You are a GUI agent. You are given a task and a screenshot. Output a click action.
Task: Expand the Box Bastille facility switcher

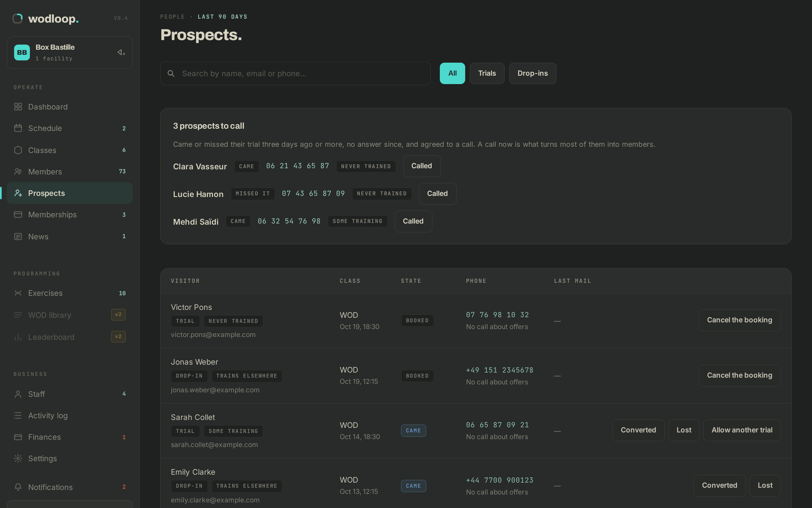tap(69, 52)
